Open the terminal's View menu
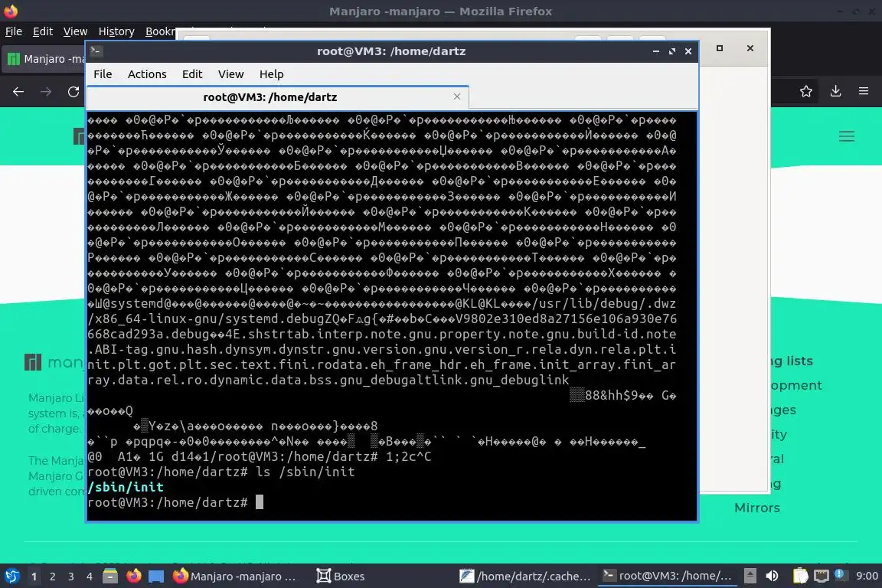 click(230, 74)
